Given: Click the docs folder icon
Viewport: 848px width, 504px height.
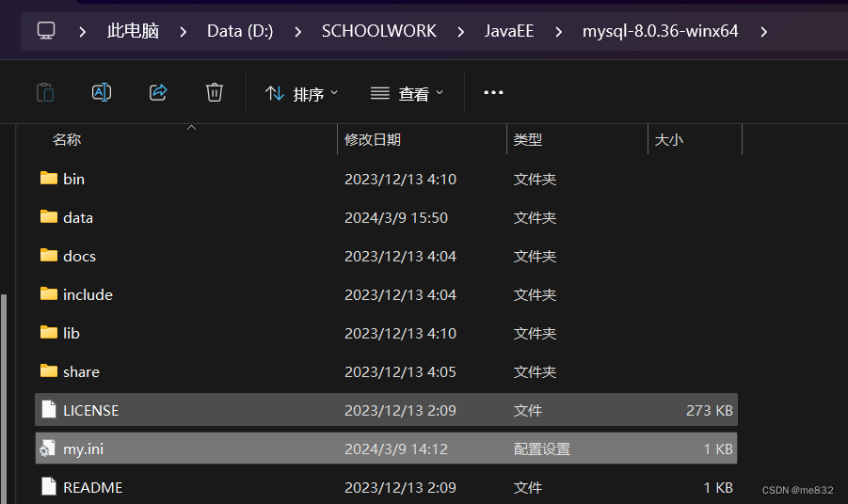Looking at the screenshot, I should click(x=49, y=255).
